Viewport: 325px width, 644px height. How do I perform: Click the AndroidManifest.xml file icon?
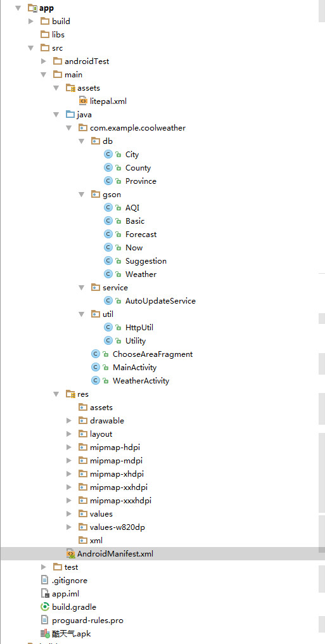coord(70,553)
